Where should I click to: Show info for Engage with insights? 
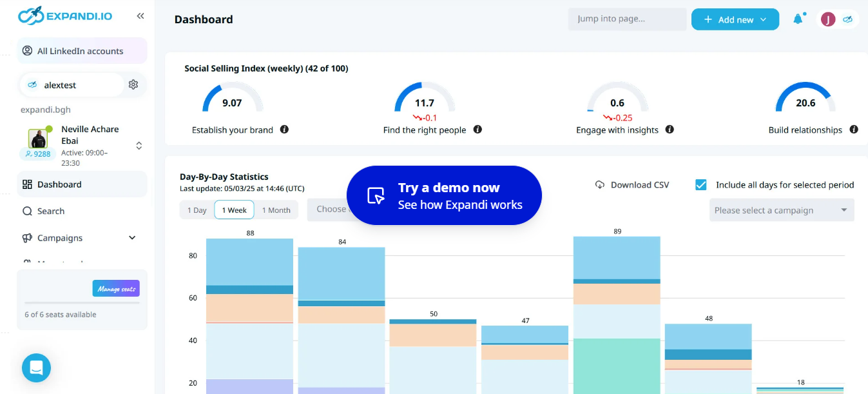pos(670,129)
